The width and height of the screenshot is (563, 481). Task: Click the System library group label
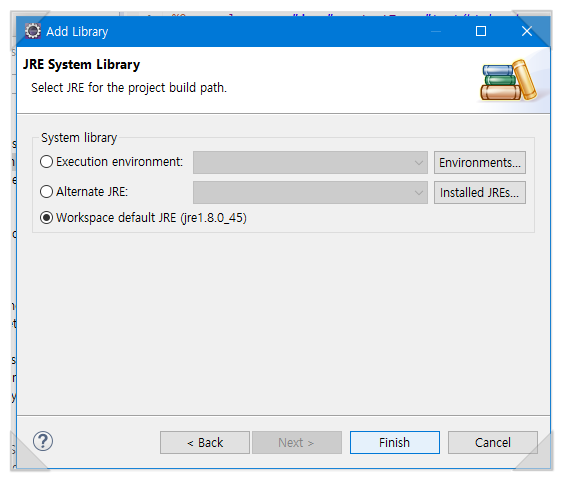pos(79,137)
